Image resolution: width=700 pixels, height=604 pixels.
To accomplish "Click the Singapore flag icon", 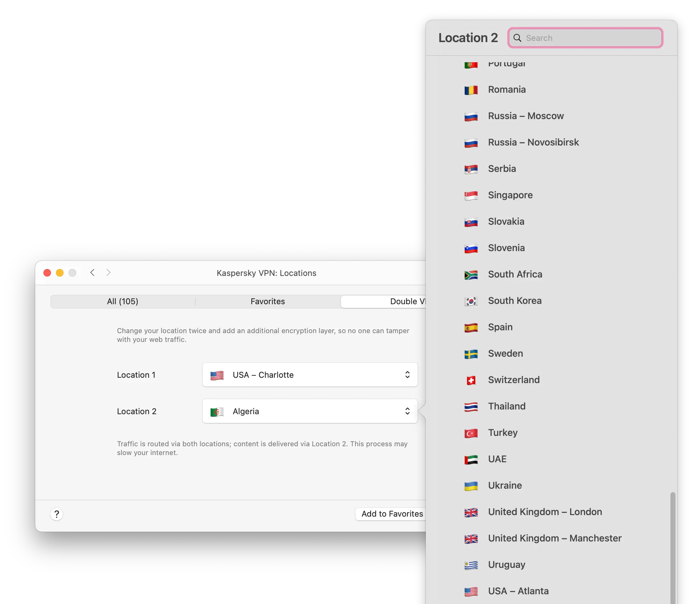I will 471,195.
